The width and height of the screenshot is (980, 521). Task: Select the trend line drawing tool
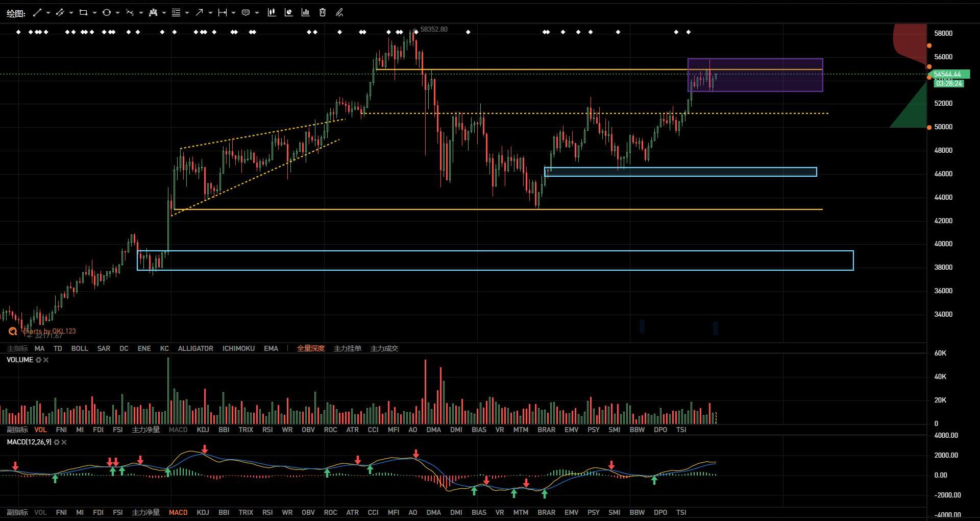pyautogui.click(x=37, y=13)
